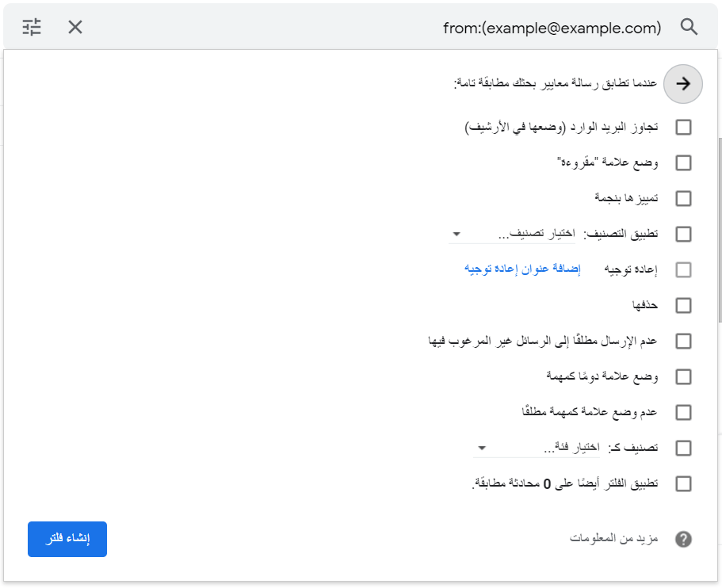Tick the categorize as checkbox
Screen dimensions: 722x588
pyautogui.click(x=683, y=449)
